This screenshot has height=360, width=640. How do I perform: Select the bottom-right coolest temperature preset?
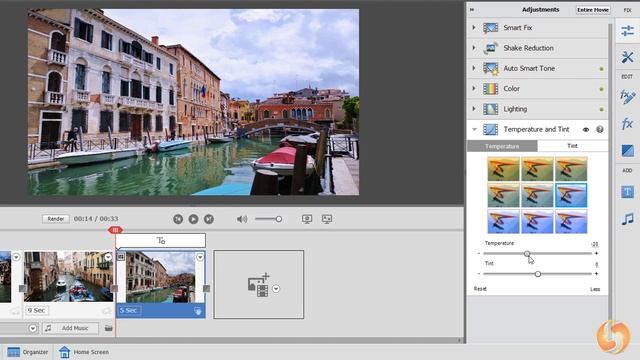click(x=571, y=222)
